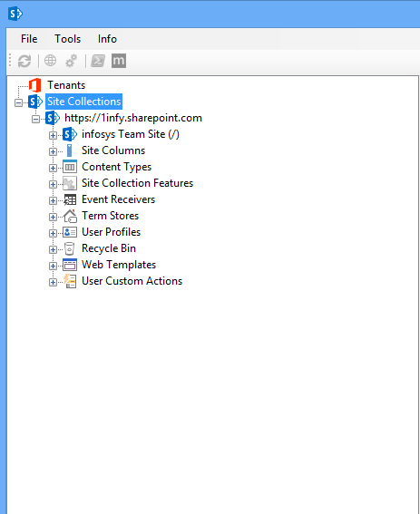Select the Tenants tree item
Screen dimensions: 420x514
(66, 85)
